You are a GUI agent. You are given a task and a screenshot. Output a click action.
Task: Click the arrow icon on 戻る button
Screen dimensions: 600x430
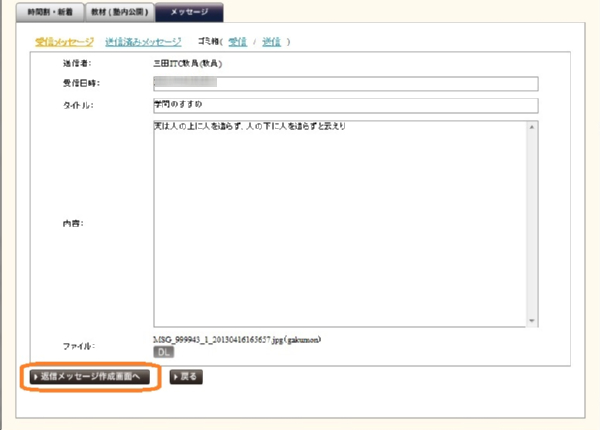pos(177,377)
